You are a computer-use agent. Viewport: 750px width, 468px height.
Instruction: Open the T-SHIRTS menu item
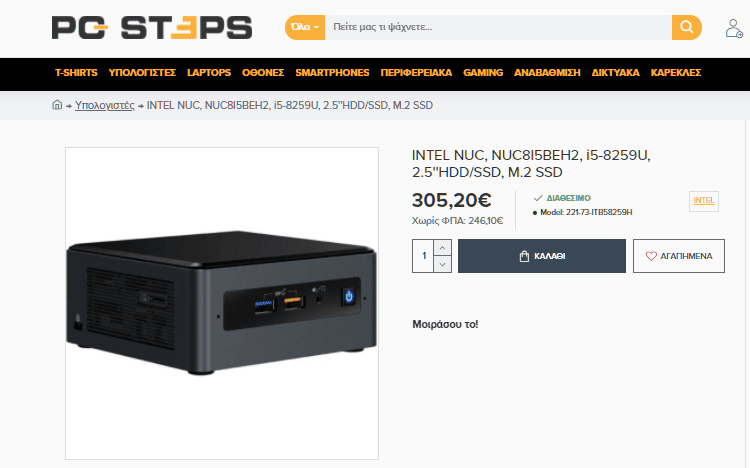76,73
